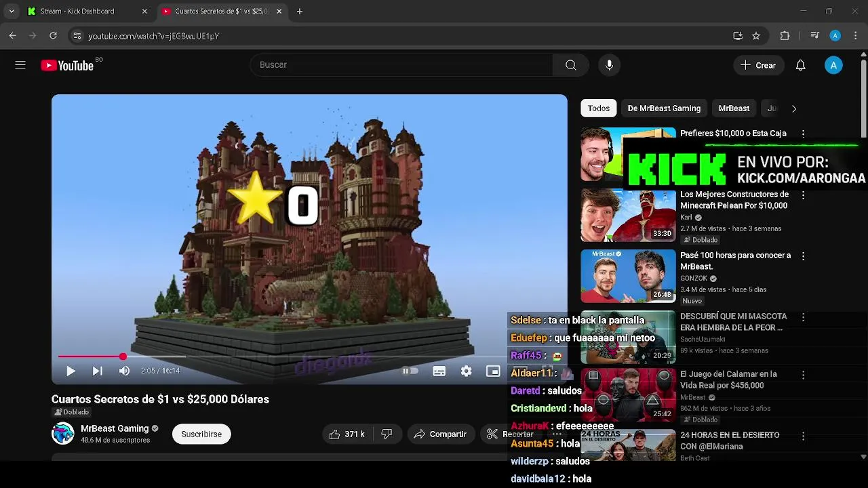Open the browser extensions puzzle icon
Image resolution: width=868 pixels, height=488 pixels.
point(785,36)
